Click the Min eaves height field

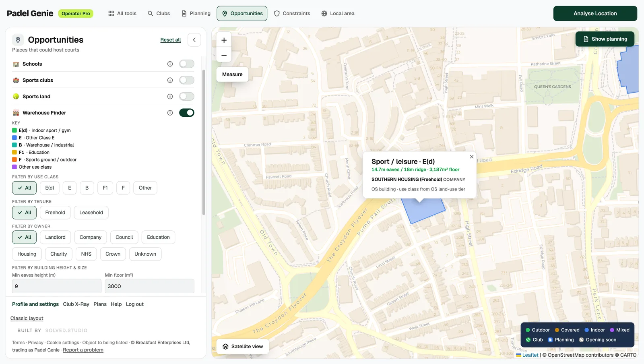pyautogui.click(x=57, y=286)
